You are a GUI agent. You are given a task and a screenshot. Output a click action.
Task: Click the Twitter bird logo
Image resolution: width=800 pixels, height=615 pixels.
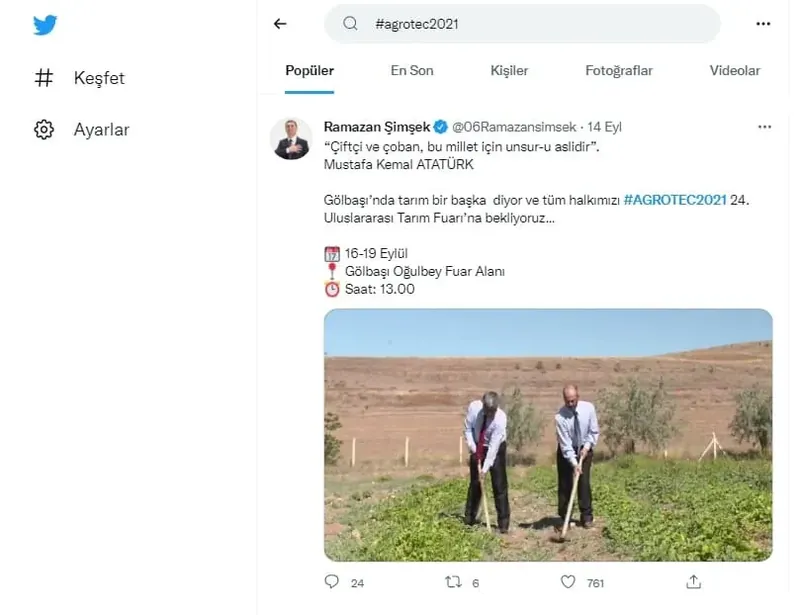point(44,25)
